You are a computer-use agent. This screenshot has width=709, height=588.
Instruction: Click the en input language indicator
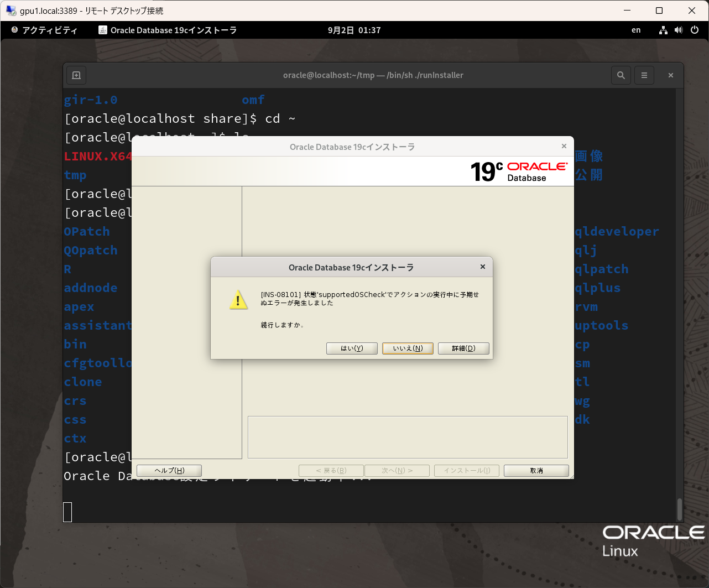point(636,30)
